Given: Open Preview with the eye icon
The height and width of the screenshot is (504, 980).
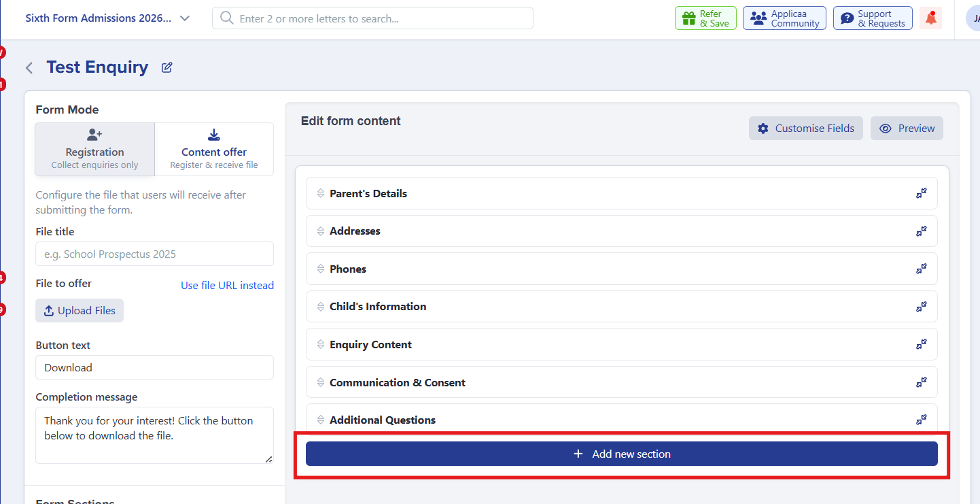Looking at the screenshot, I should click(907, 129).
